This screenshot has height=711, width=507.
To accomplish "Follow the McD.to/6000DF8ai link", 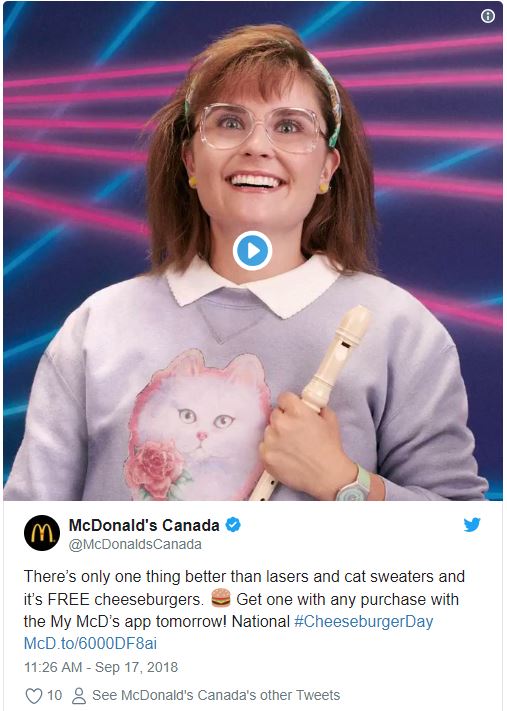I will click(x=90, y=643).
